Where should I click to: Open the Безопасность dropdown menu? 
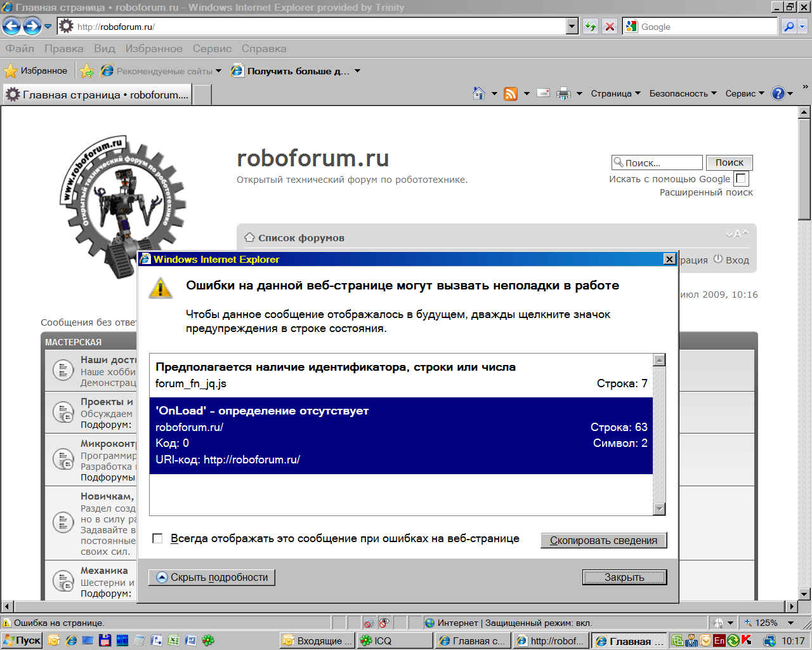click(683, 93)
